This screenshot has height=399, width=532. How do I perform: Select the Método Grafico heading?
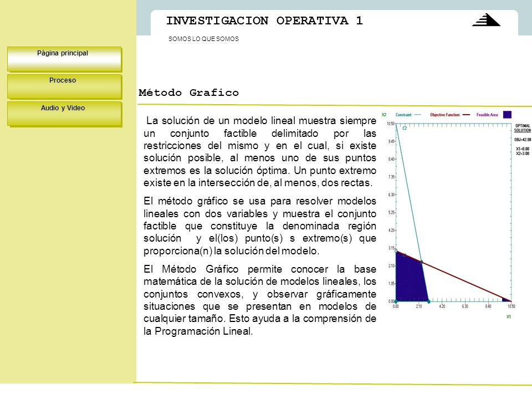pyautogui.click(x=188, y=93)
